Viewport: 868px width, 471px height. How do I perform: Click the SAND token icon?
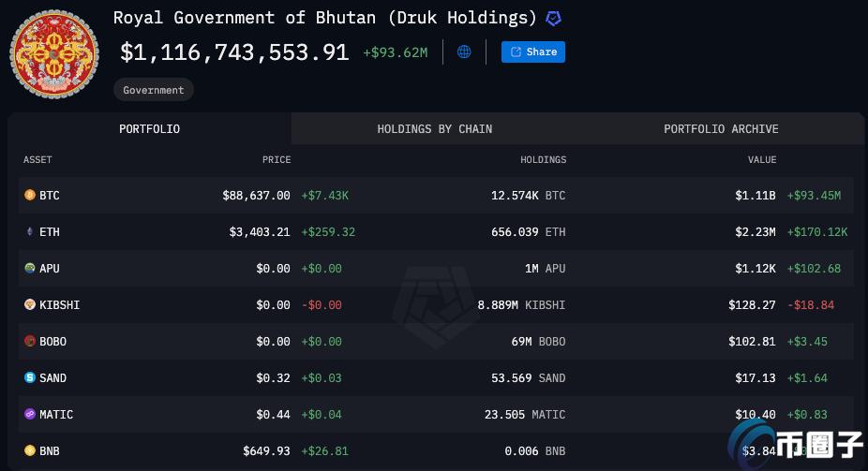30,377
